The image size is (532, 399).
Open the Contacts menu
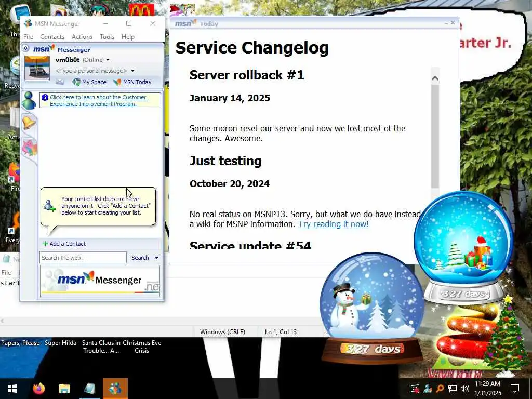[x=52, y=37]
